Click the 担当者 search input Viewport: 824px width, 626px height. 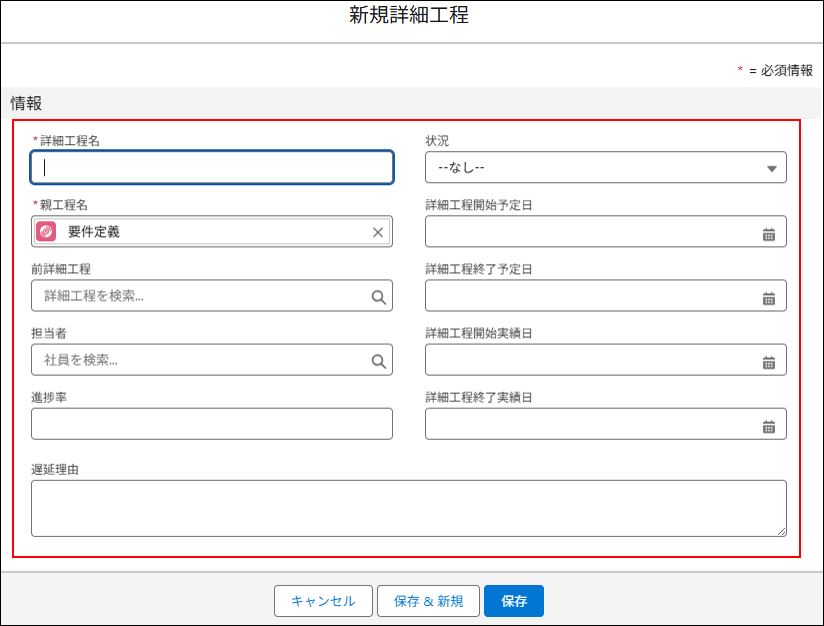click(200, 360)
